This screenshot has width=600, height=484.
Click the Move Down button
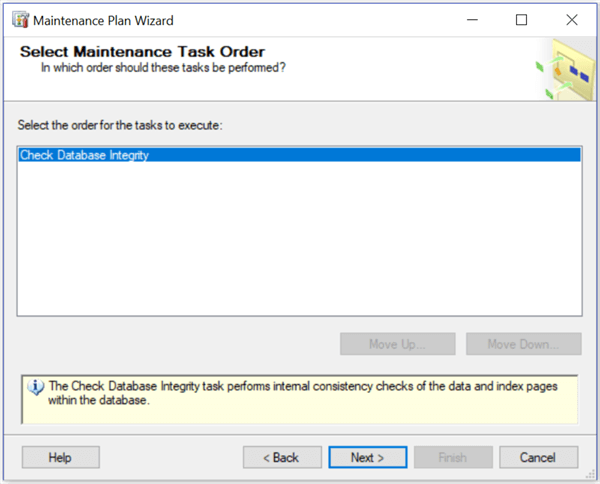click(x=523, y=345)
